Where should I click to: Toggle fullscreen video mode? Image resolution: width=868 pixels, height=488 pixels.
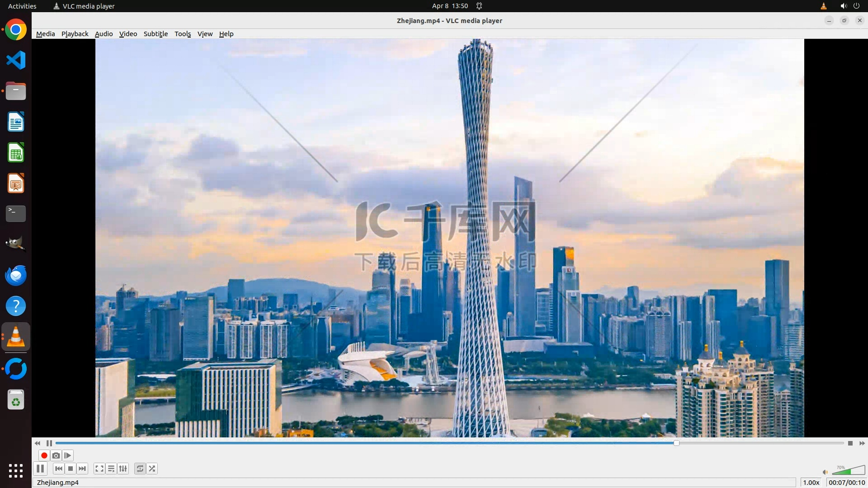pos(99,469)
